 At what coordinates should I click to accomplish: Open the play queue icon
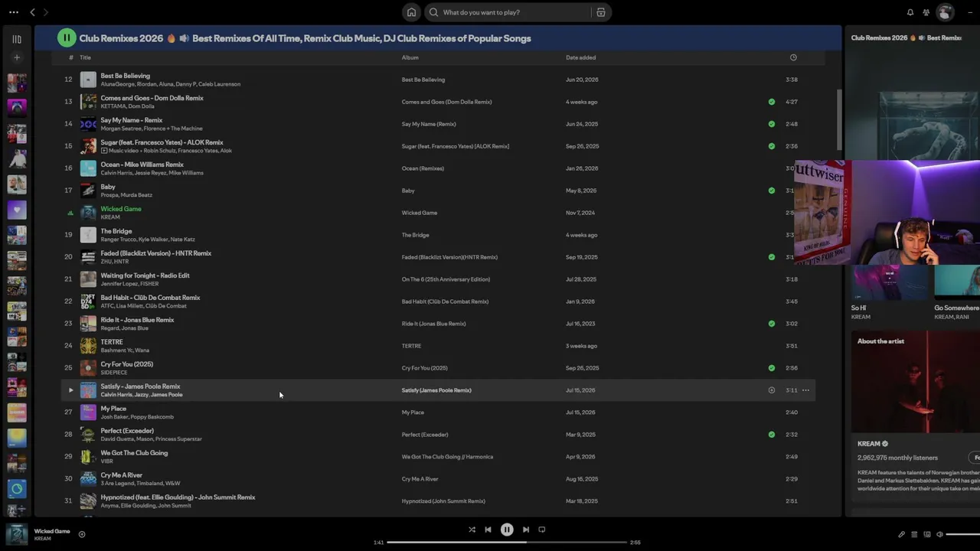[914, 534]
